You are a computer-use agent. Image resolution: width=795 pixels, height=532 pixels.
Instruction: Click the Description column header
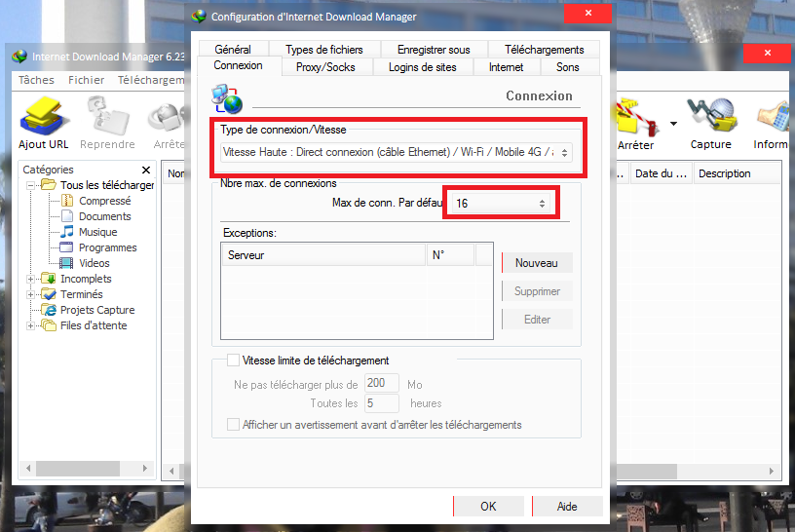tap(737, 173)
